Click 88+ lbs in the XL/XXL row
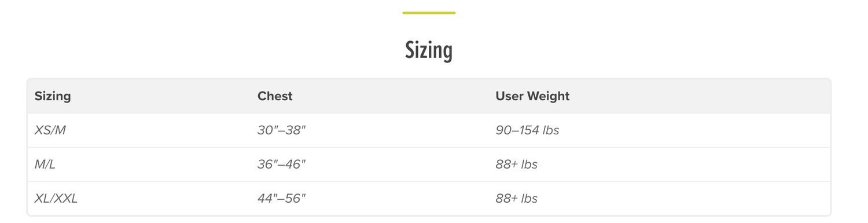This screenshot has width=868, height=223. coord(517,199)
